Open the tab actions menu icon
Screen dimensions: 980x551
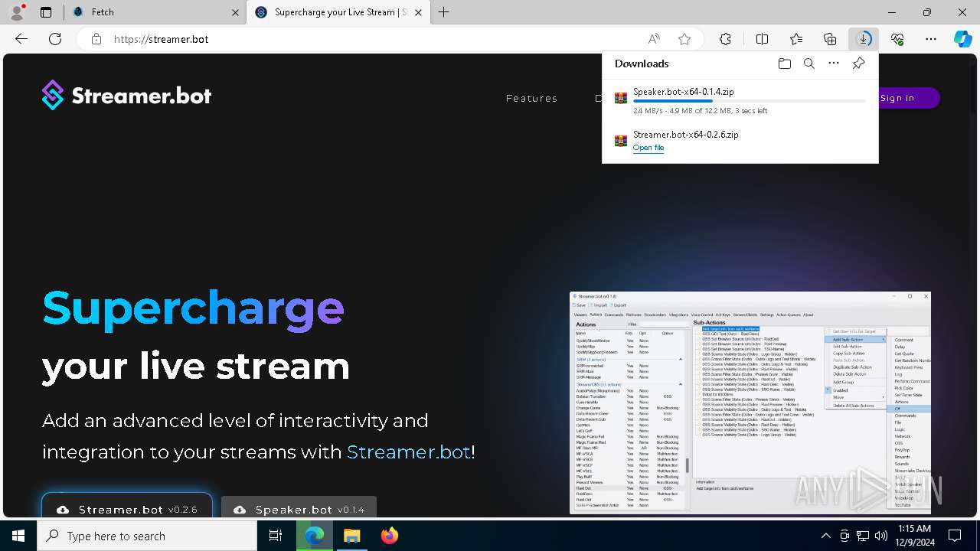point(46,12)
